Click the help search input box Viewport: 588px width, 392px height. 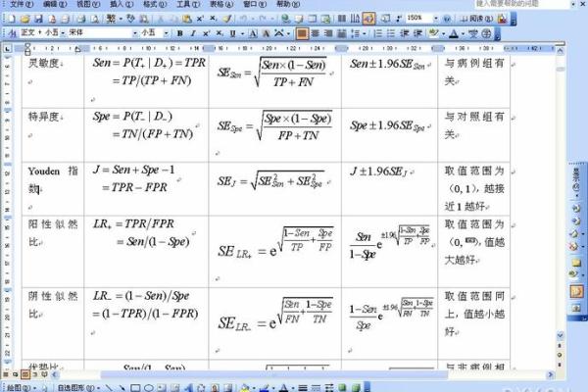[524, 5]
